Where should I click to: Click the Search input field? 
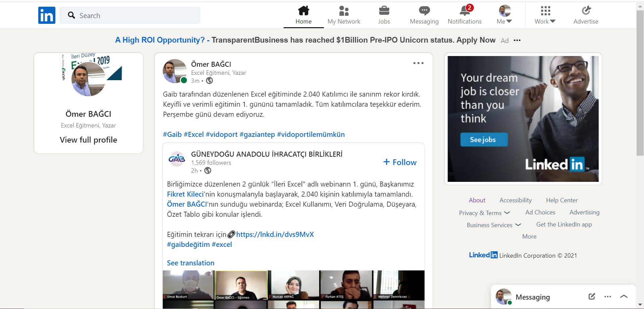point(130,15)
